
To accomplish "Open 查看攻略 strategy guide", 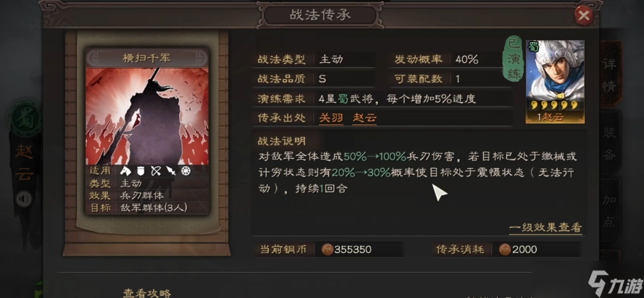I will pos(147,292).
